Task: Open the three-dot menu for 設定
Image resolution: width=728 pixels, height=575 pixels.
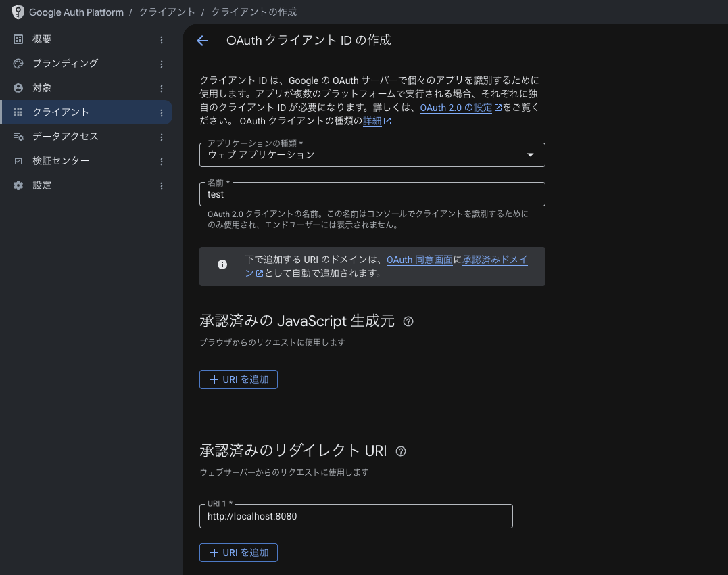Action: (x=162, y=186)
